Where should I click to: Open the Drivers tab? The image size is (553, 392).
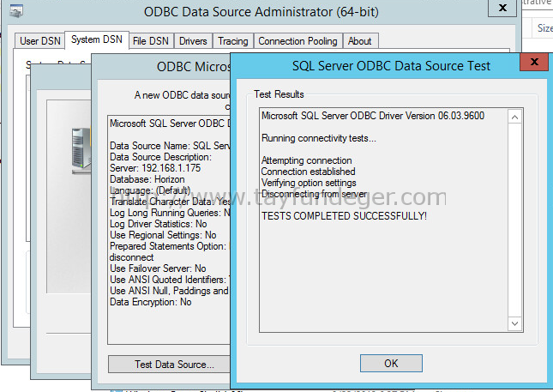click(193, 41)
